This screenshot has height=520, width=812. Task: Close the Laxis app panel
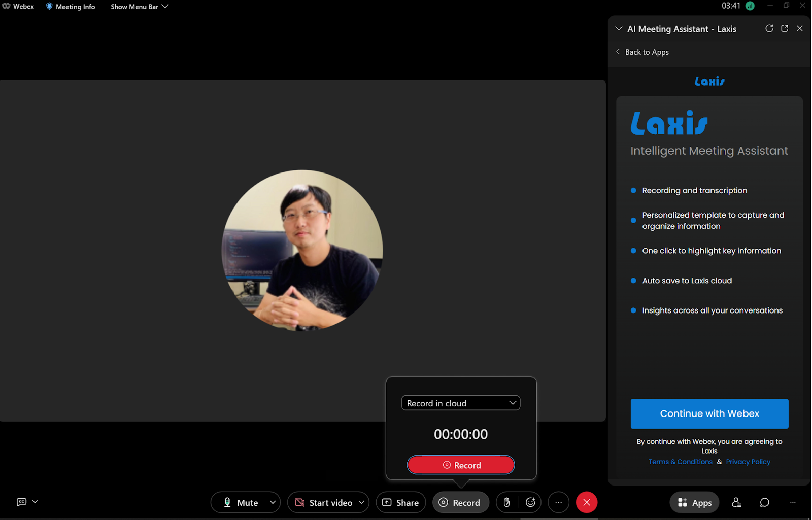tap(800, 29)
